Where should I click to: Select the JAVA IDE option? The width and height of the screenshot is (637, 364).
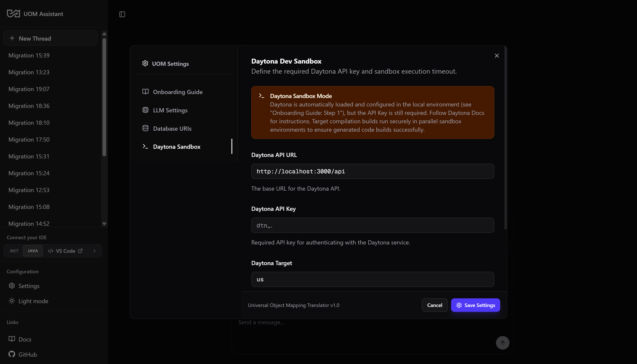click(x=33, y=251)
